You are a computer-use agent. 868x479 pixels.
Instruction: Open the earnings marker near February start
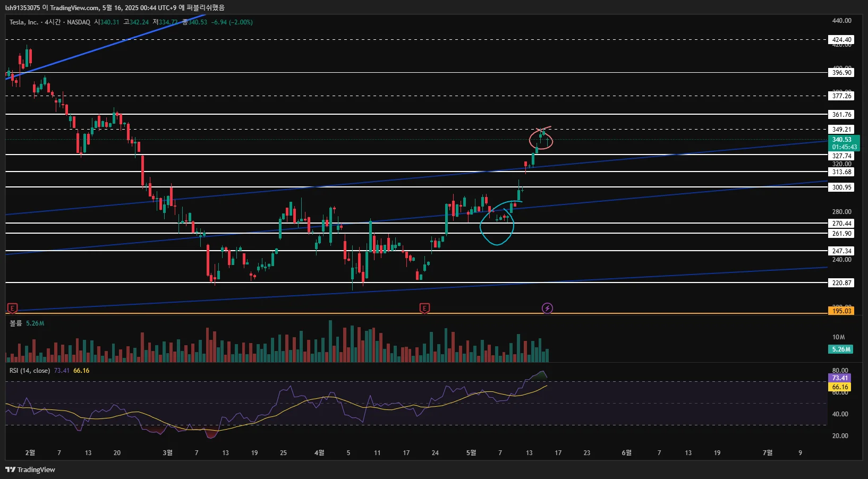(x=12, y=308)
